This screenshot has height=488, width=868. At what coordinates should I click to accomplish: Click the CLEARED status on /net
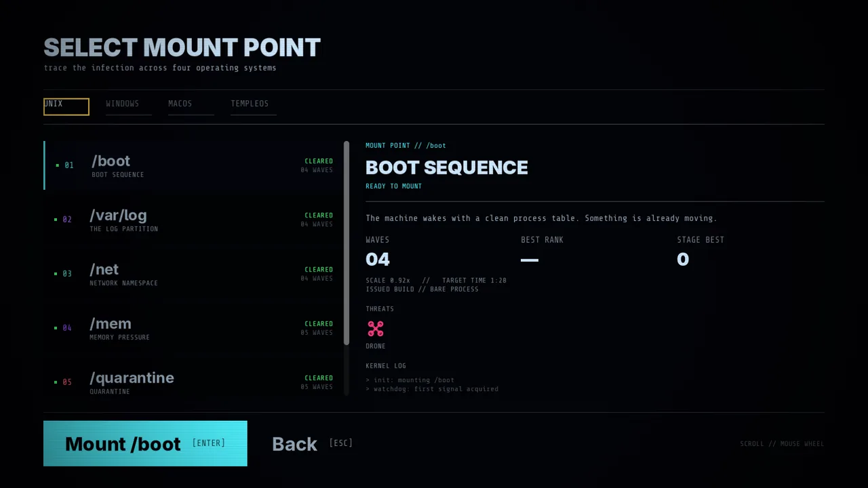click(319, 270)
